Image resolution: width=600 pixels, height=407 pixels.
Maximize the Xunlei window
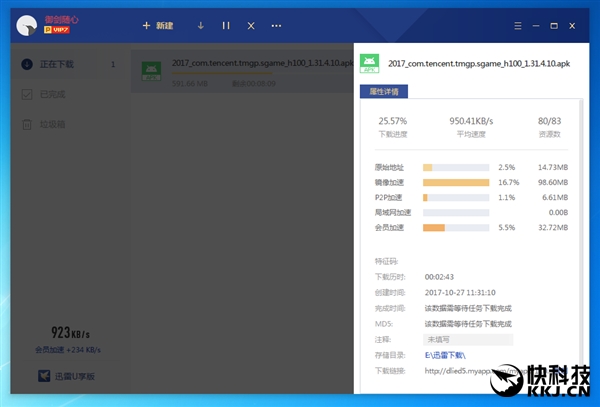tap(554, 26)
